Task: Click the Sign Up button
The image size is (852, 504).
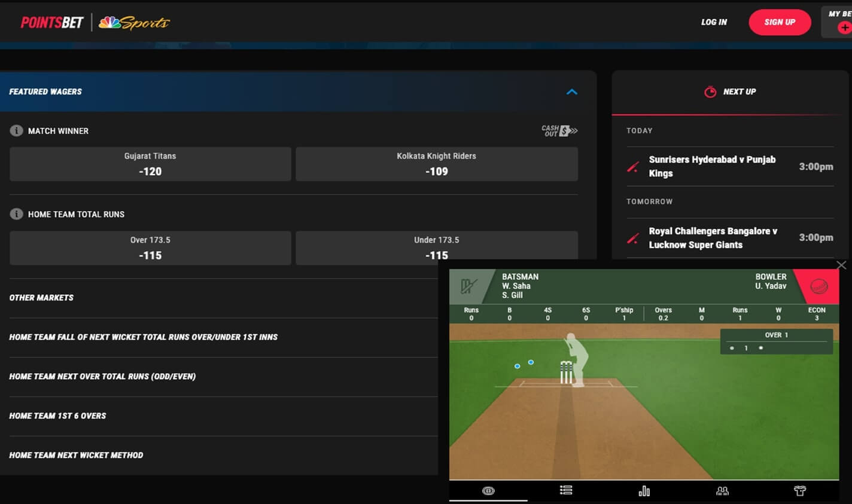Action: coord(780,22)
